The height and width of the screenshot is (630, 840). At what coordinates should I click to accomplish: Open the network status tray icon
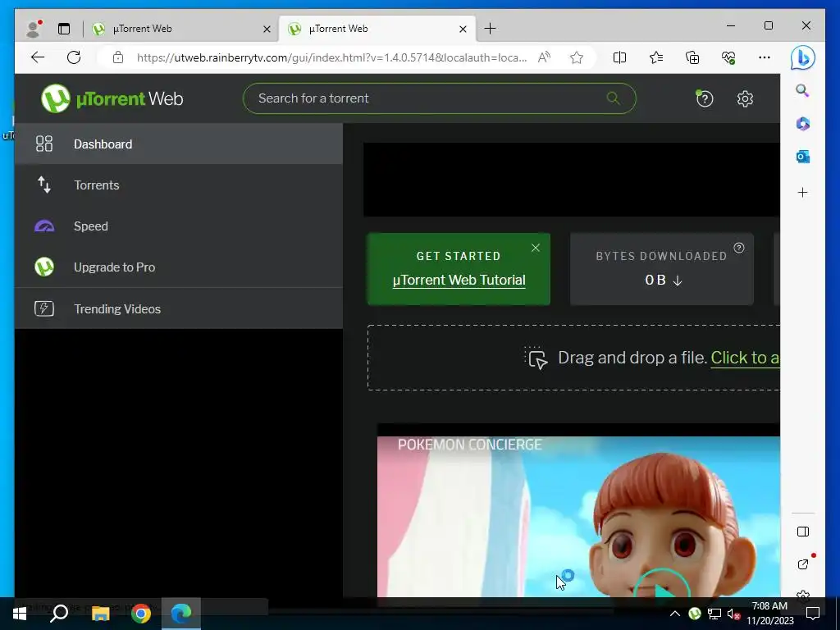714,614
